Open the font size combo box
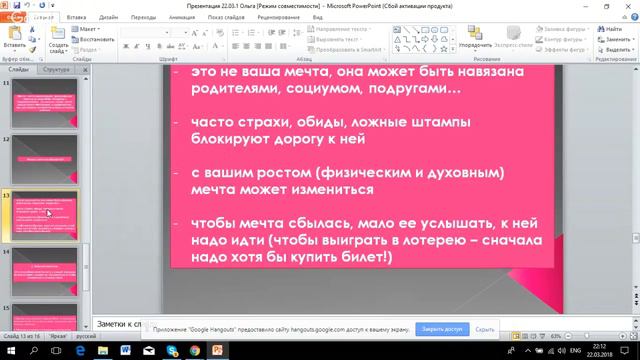Image resolution: width=640 pixels, height=360 pixels. point(180,33)
